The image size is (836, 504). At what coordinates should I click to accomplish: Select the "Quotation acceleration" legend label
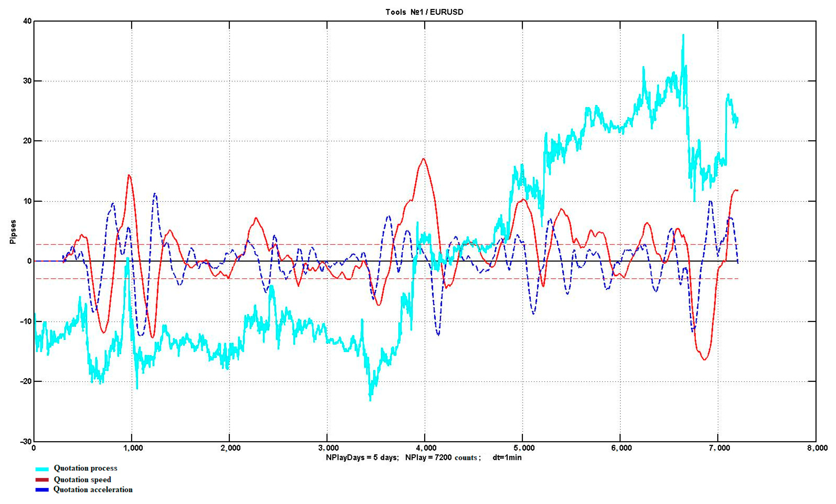point(93,489)
